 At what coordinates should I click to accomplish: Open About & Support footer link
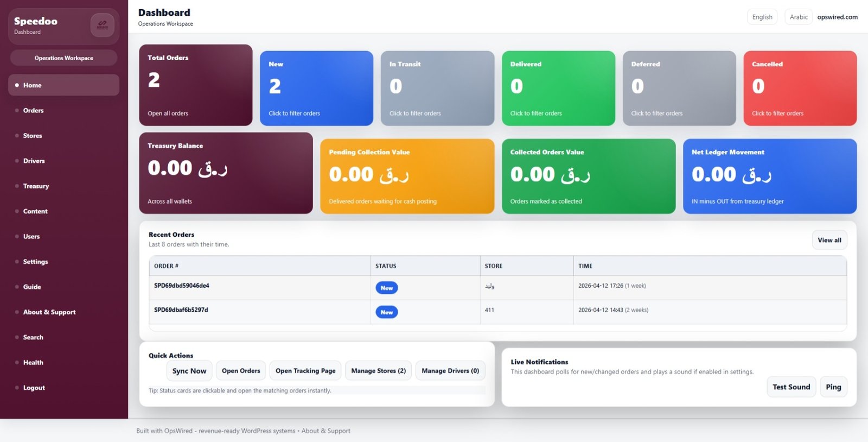(326, 431)
